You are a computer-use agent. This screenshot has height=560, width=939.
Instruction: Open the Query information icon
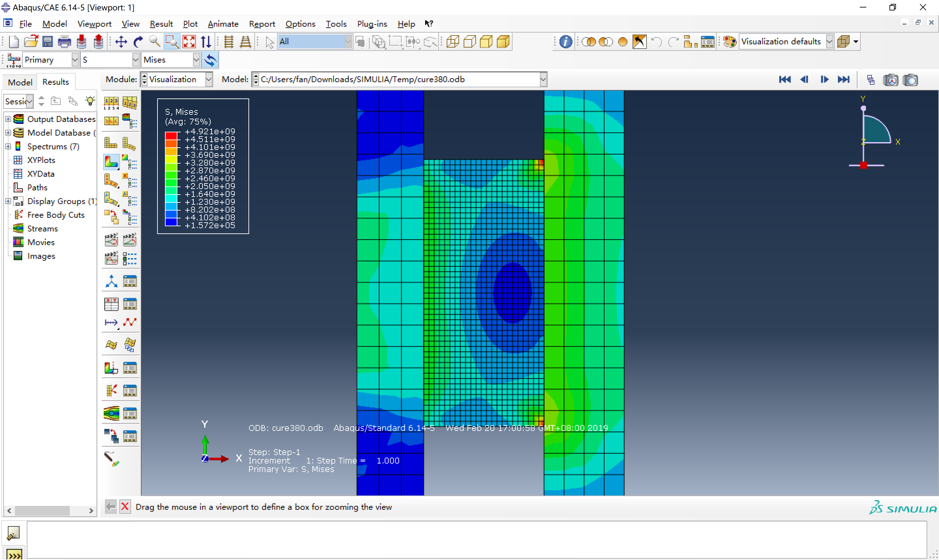coord(565,41)
